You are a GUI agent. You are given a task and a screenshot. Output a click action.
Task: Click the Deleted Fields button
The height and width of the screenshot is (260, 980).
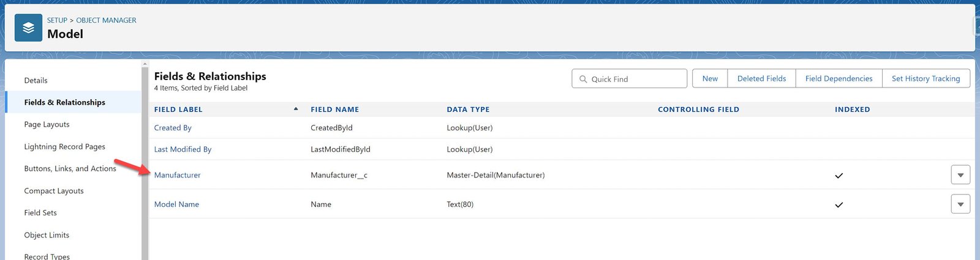tap(761, 78)
